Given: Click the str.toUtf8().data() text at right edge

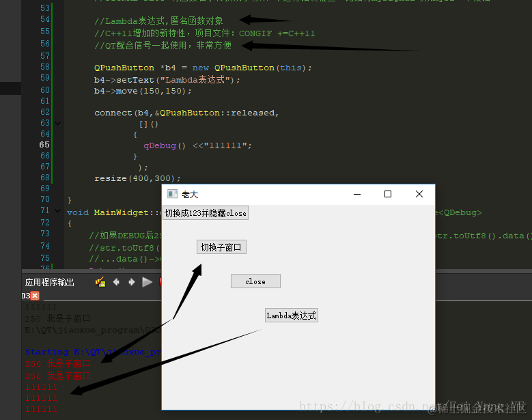Looking at the screenshot, I should pos(484,236).
